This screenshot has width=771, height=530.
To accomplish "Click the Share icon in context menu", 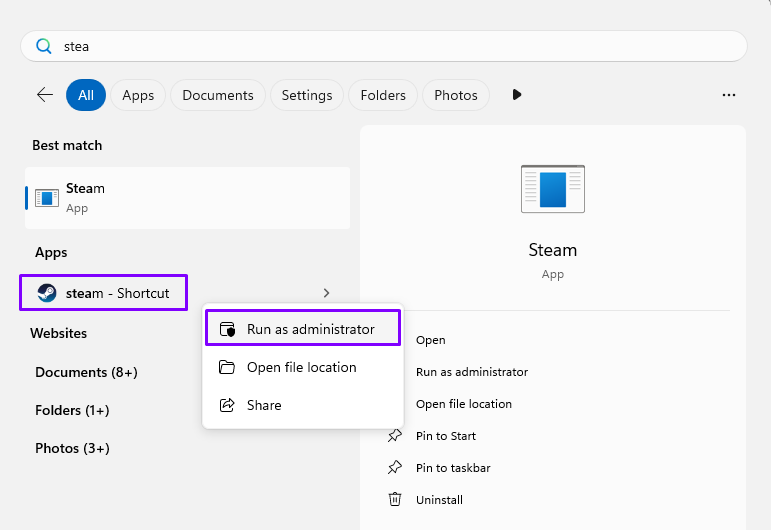I will click(x=227, y=405).
